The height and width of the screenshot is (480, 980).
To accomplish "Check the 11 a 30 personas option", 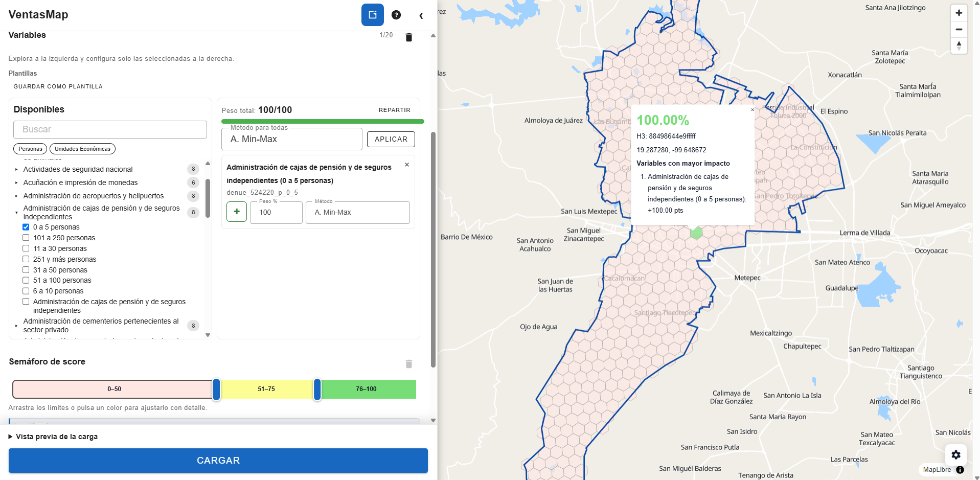I will click(26, 248).
